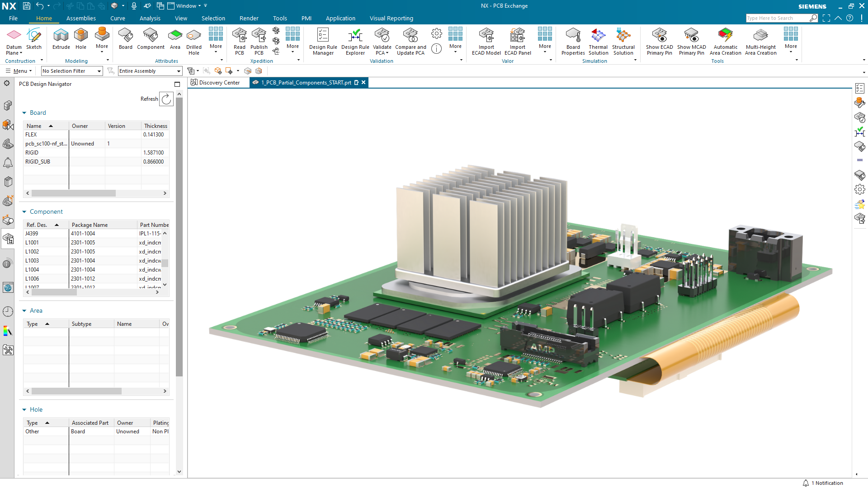Select Compare and Update PCA
Screen dimensions: 868x488
pyautogui.click(x=410, y=41)
